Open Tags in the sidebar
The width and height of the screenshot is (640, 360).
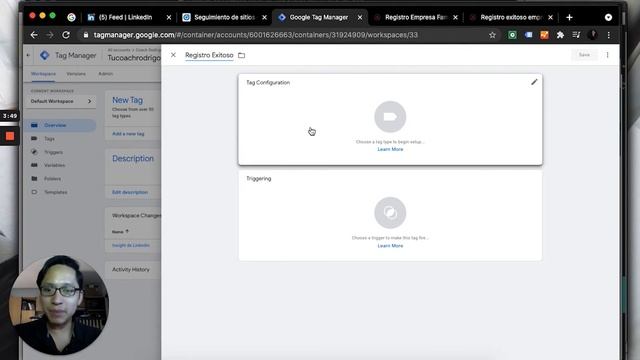49,139
